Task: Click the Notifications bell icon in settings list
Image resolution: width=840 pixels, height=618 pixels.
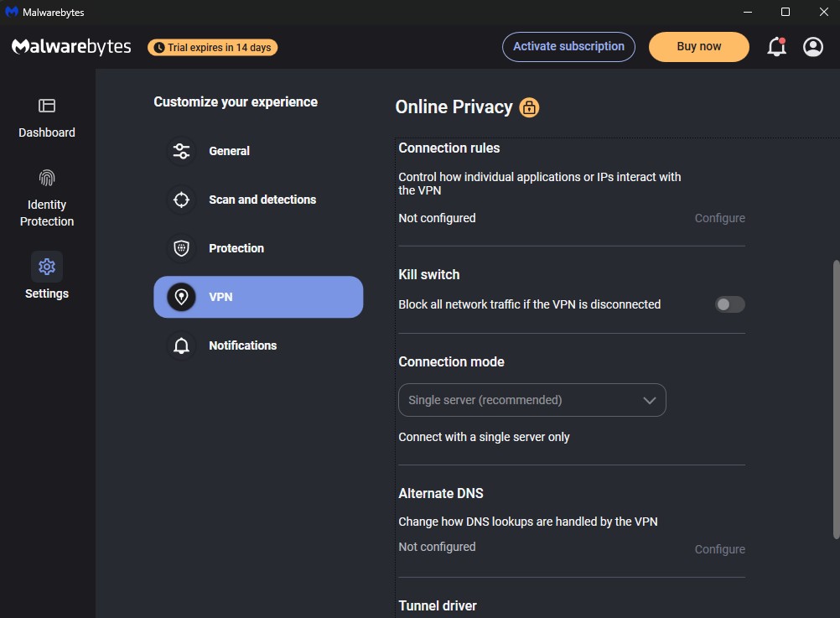Action: pyautogui.click(x=182, y=345)
